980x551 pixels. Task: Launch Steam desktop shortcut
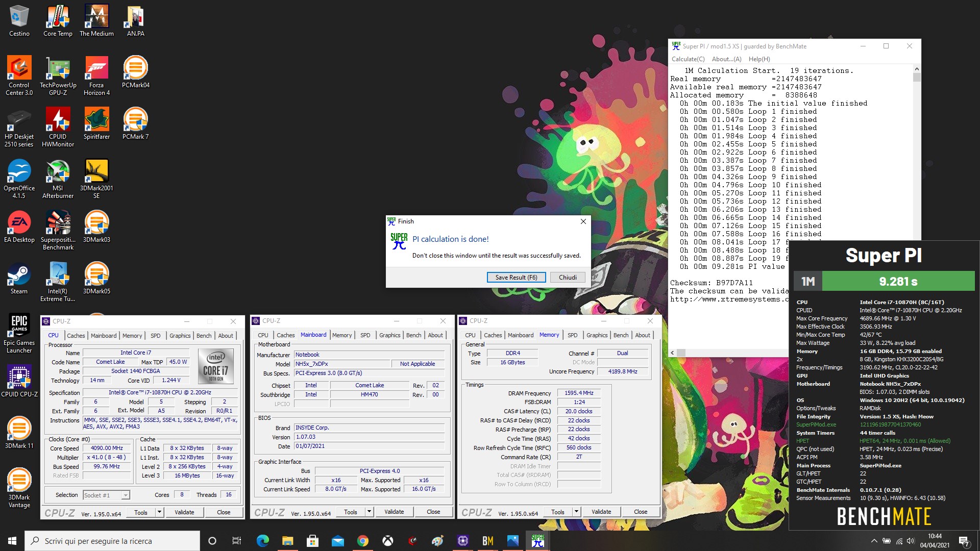pos(19,278)
